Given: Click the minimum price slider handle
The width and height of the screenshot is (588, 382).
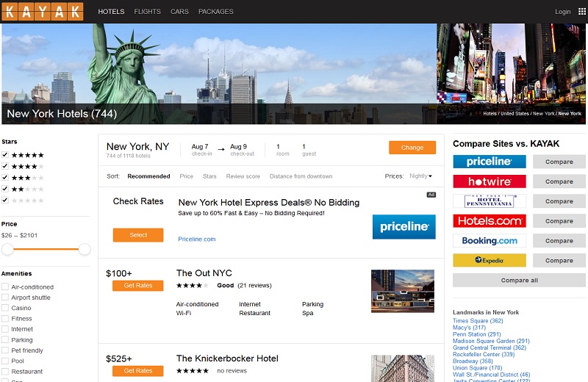Looking at the screenshot, I should point(7,249).
